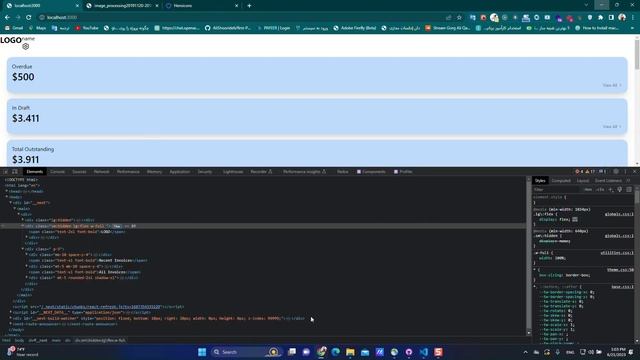This screenshot has width=640, height=360.
Task: Collapse the body element in the DOM tree
Action: point(7,197)
